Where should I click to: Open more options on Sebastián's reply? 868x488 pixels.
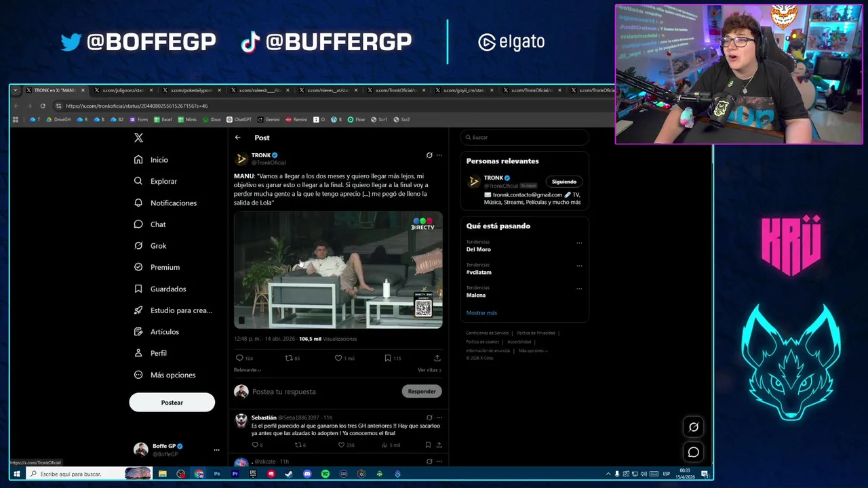(x=439, y=418)
